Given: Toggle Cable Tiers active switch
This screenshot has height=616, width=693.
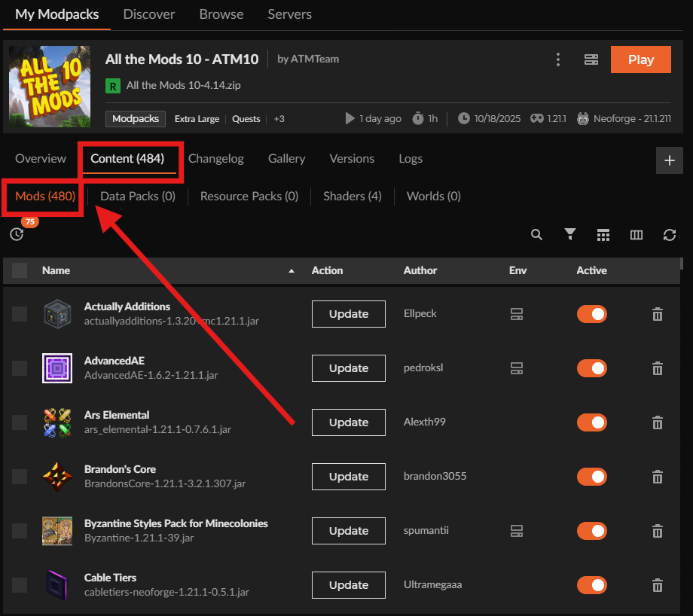Looking at the screenshot, I should point(592,585).
